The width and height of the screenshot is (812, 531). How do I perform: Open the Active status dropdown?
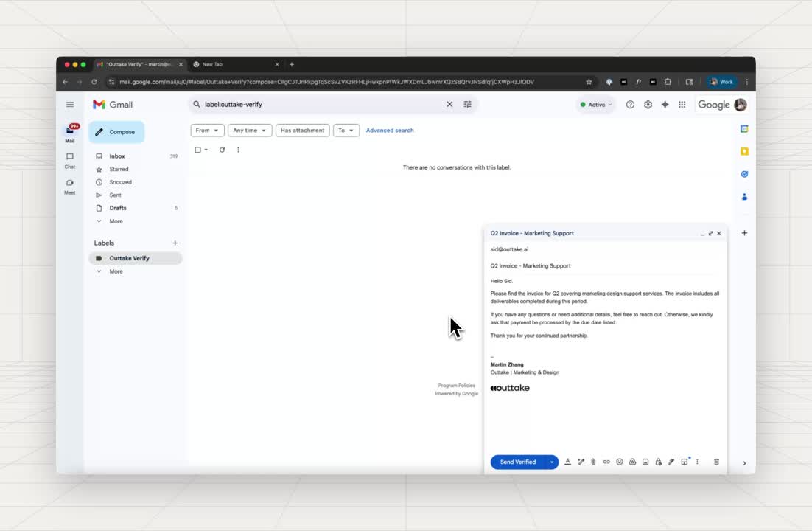coord(595,104)
